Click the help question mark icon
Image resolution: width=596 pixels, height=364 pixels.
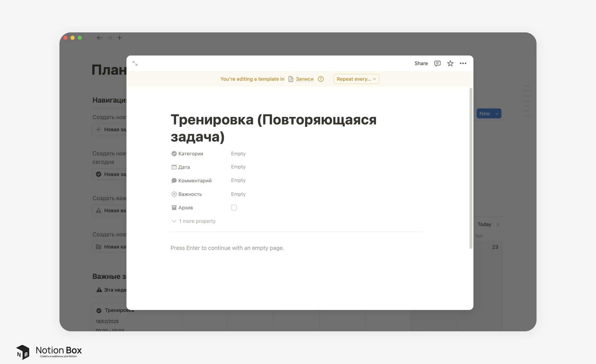point(321,79)
